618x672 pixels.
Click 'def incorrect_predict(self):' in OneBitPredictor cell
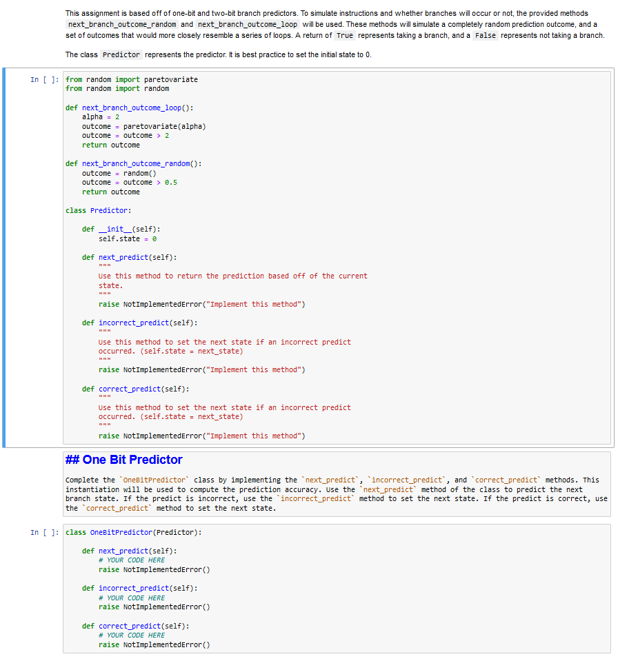pyautogui.click(x=140, y=589)
